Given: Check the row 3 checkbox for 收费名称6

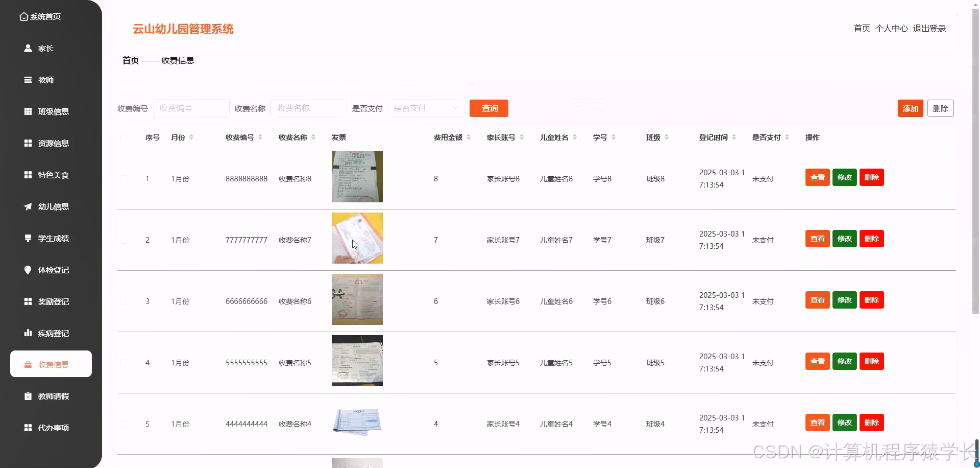Looking at the screenshot, I should coord(124,301).
